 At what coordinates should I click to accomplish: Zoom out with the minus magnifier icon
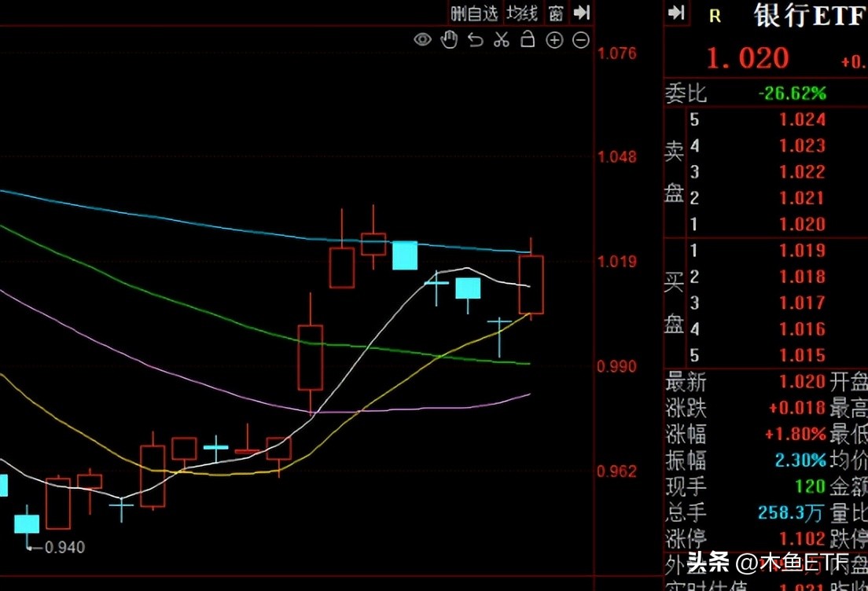click(580, 39)
